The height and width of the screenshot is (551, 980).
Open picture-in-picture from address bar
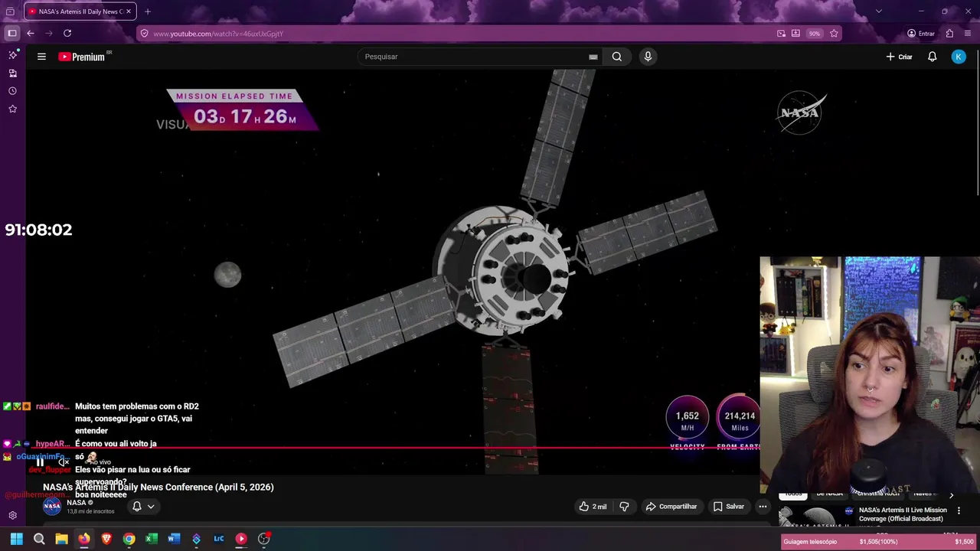[x=781, y=34]
